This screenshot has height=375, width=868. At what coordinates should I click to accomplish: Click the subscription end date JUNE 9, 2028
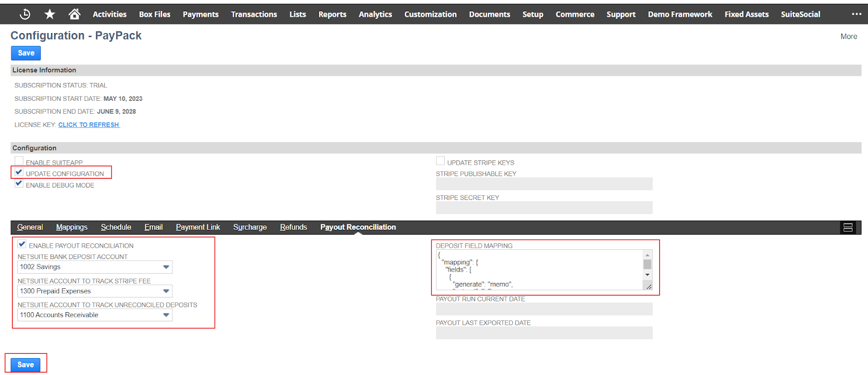117,112
